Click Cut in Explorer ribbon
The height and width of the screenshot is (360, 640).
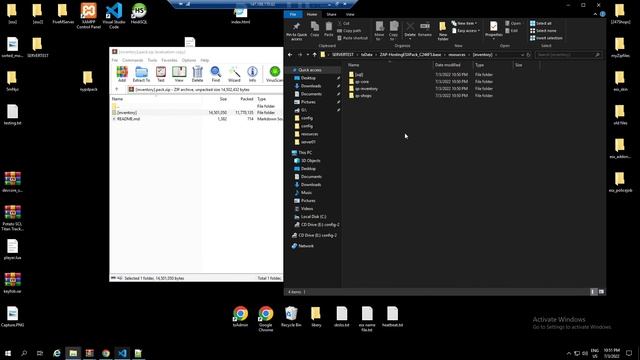point(344,23)
